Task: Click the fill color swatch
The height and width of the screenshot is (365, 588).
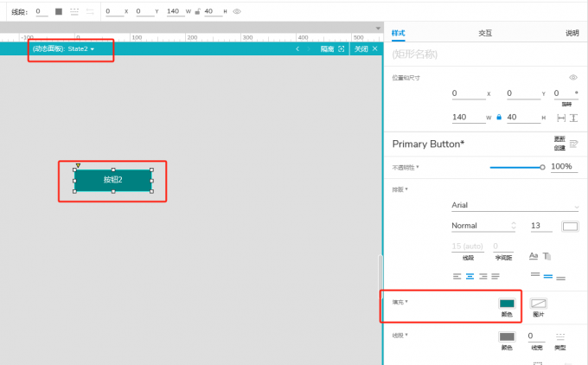Action: click(507, 304)
